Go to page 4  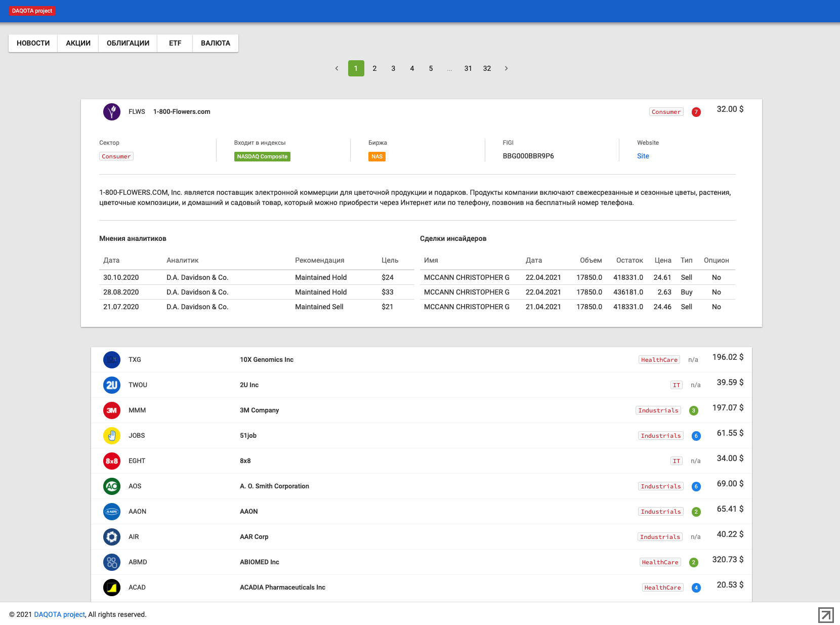(x=412, y=68)
